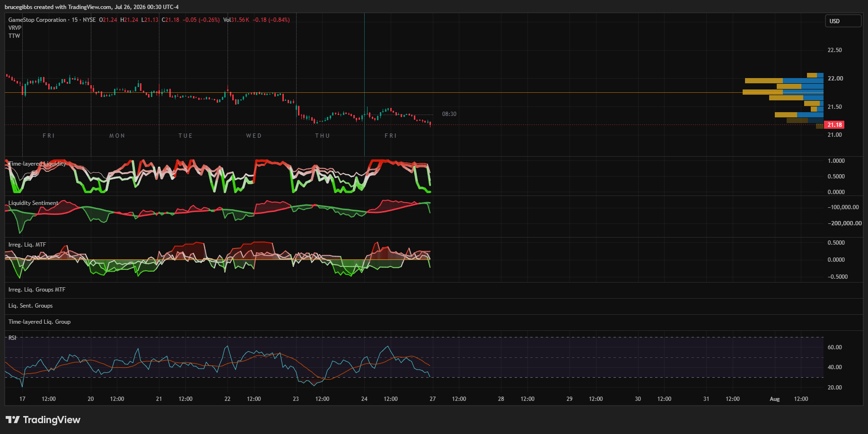Click date 20 on time axis
Viewport: 868px width, 434px height.
[x=91, y=399]
